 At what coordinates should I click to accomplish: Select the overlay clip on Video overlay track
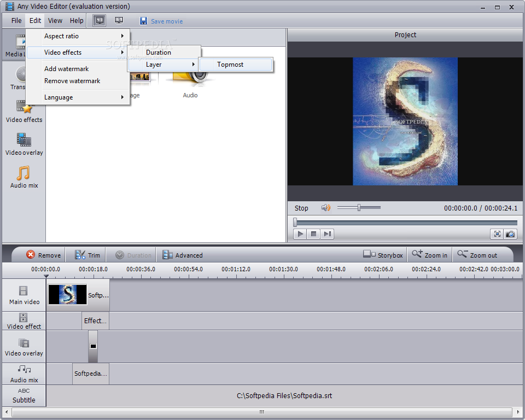(93, 346)
